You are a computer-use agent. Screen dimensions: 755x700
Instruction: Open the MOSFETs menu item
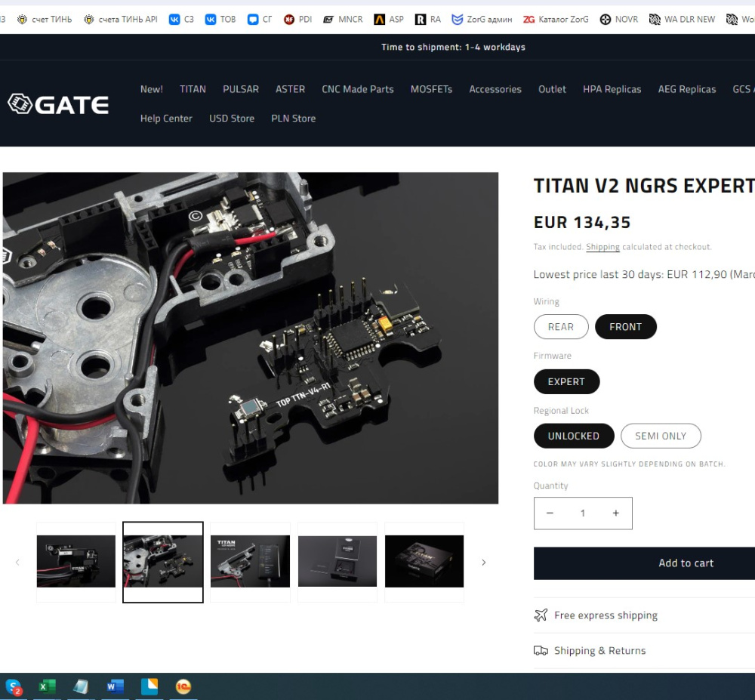coord(431,89)
